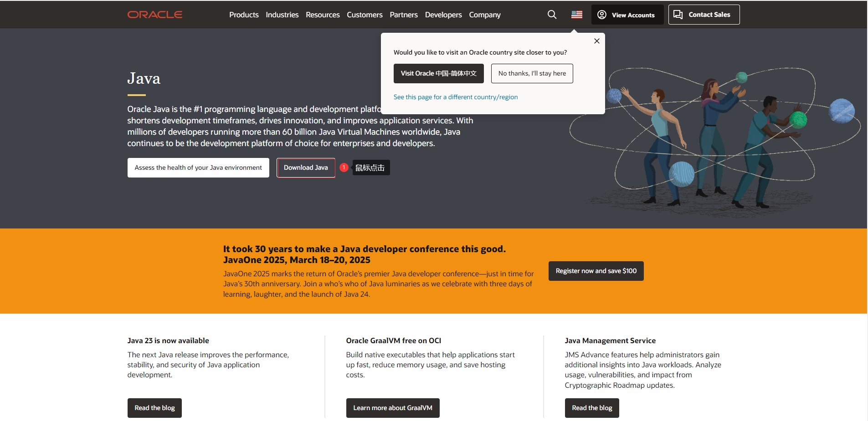Click the Contact Sales button
The width and height of the screenshot is (868, 421).
[x=704, y=15]
